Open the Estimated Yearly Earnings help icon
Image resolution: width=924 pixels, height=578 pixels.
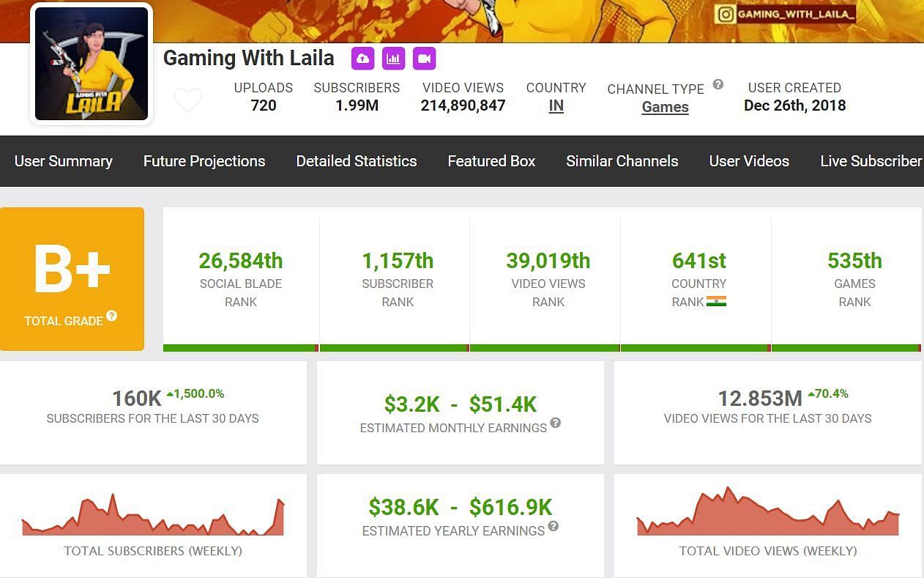click(x=554, y=526)
